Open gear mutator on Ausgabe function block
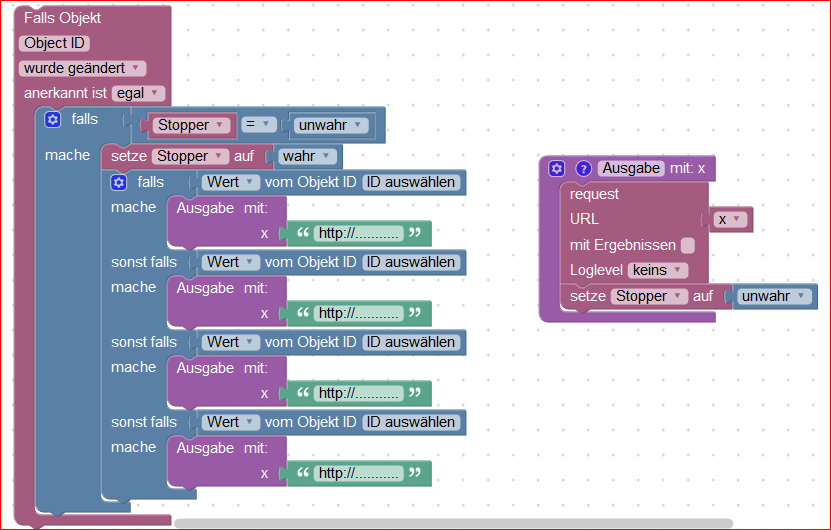 click(558, 169)
